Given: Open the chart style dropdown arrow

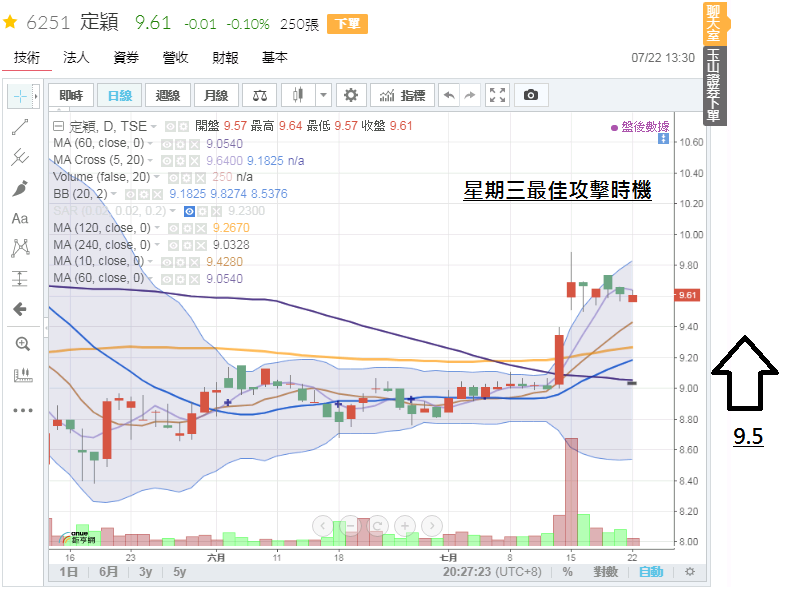Looking at the screenshot, I should (323, 95).
